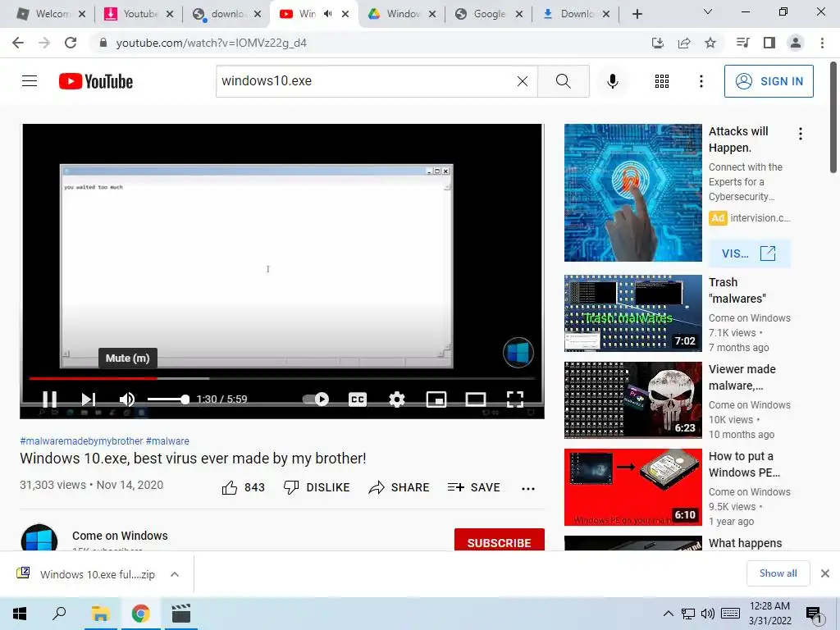This screenshot has width=840, height=630.
Task: Clear the search query with the X
Action: point(523,81)
